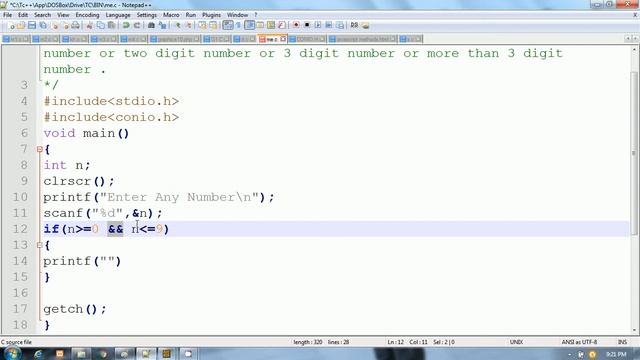Viewport: 640px width, 360px height.
Task: Toggle synchronized vertical scrolling
Action: [x=202, y=25]
